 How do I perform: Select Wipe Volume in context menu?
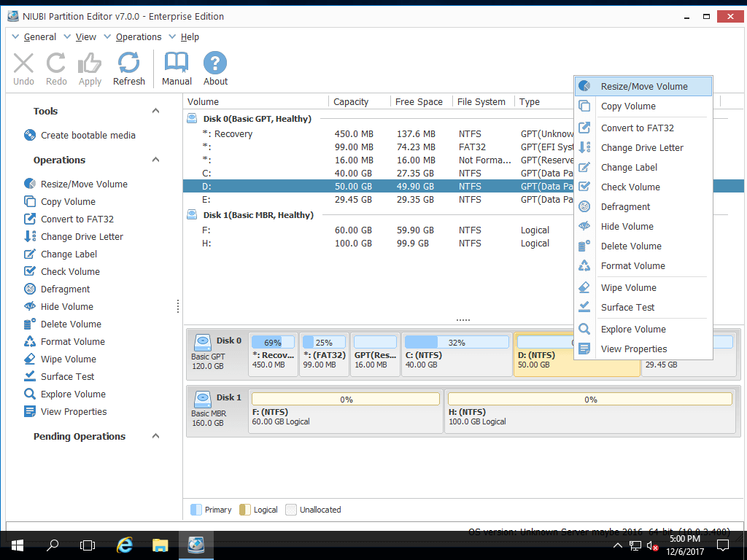pos(643,287)
